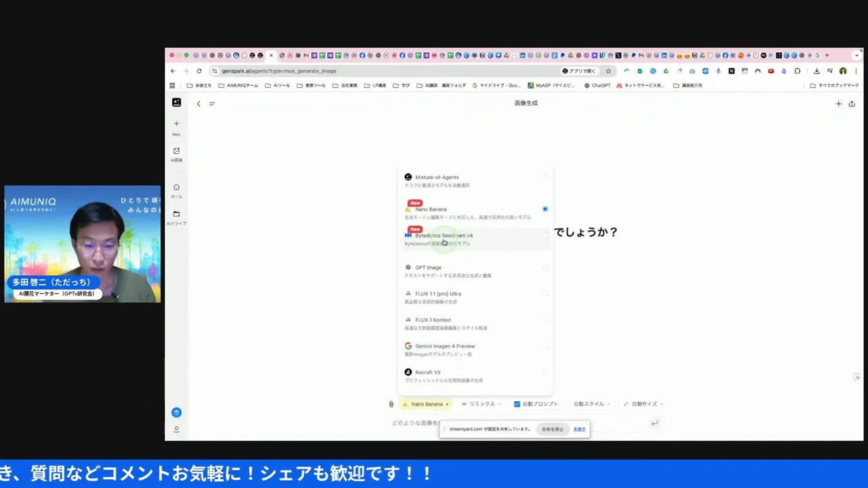Viewport: 868px width, 488px height.
Task: Click the back chevron beside the menu lines
Action: point(199,104)
